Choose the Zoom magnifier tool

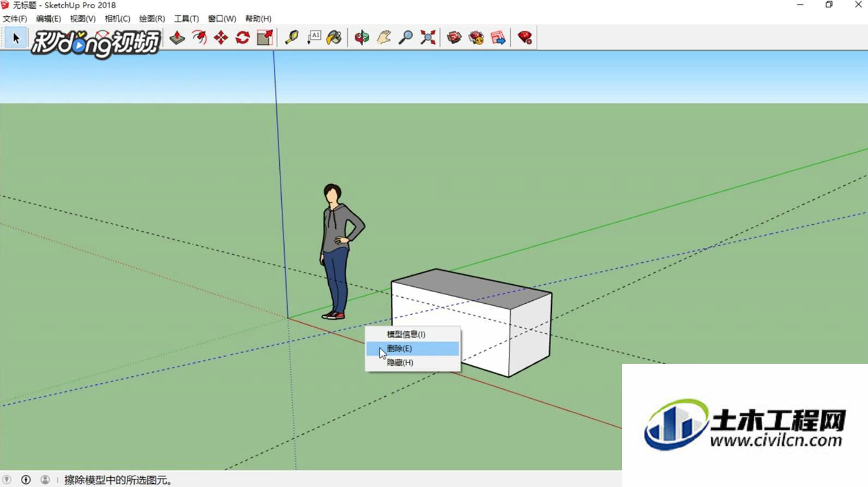(406, 38)
